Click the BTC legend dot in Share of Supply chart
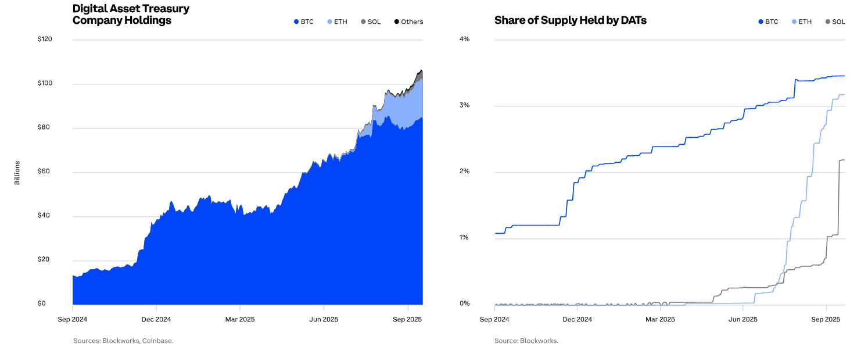 (761, 22)
